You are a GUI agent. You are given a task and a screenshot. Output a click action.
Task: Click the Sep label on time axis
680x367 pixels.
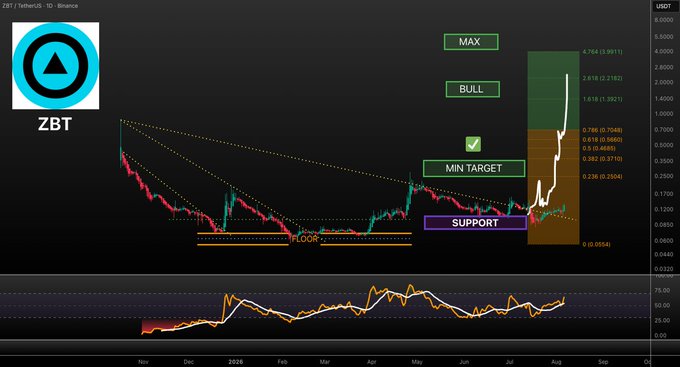603,361
